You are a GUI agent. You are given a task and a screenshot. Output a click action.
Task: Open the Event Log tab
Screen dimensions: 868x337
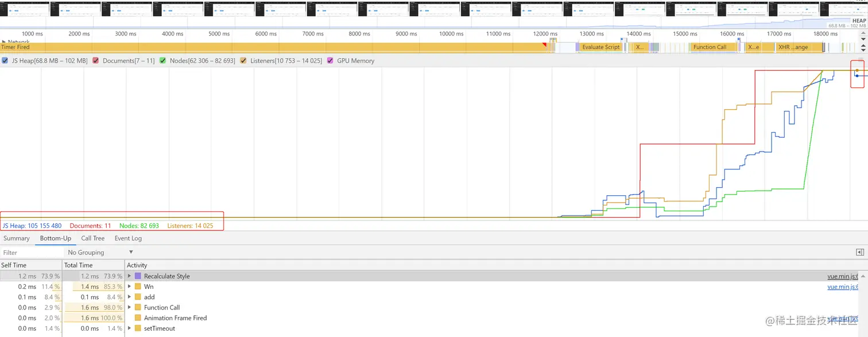click(x=128, y=238)
